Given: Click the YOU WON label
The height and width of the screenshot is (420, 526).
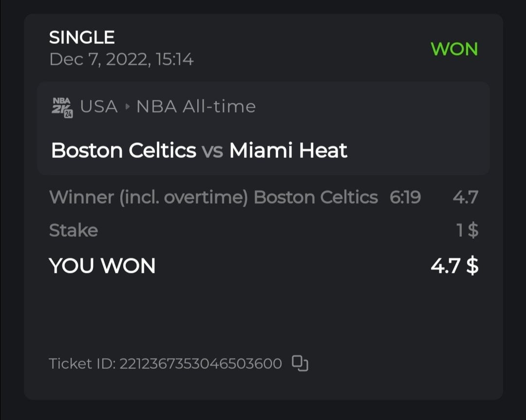Looking at the screenshot, I should 102,266.
